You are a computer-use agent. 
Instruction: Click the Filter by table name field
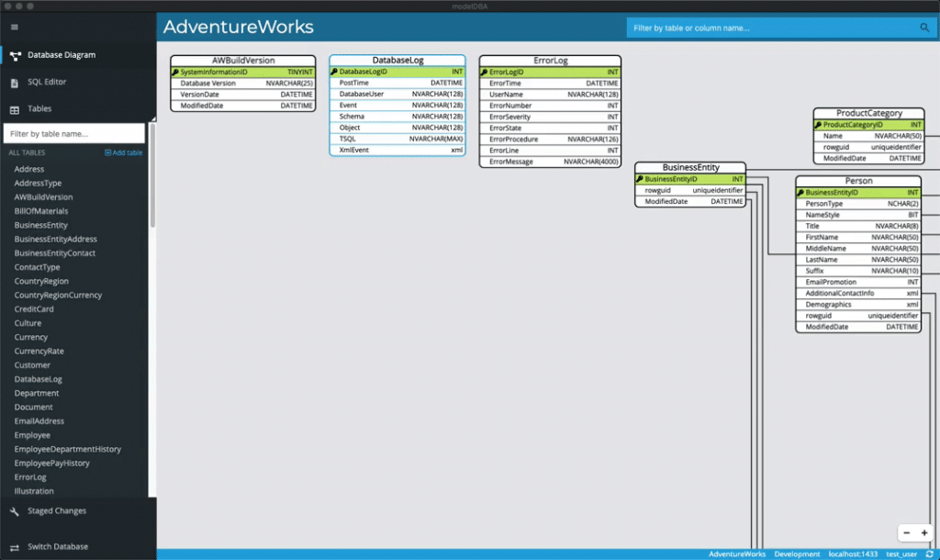click(73, 134)
